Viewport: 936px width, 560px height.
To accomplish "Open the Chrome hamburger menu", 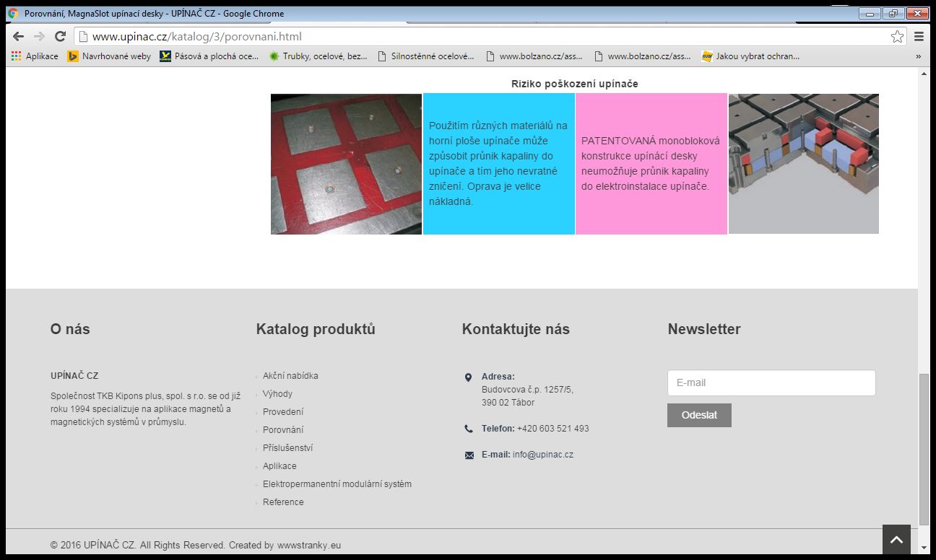I will click(x=919, y=37).
